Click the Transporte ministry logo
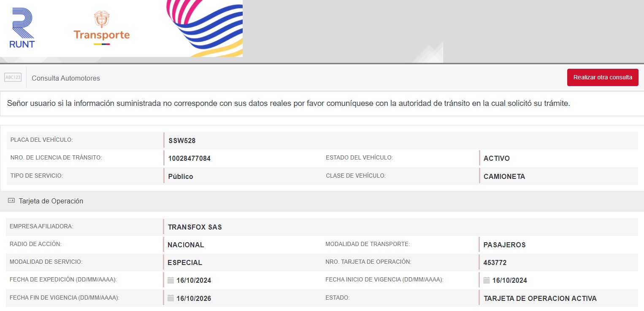Viewport: 644px width, 311px height. 101,28
